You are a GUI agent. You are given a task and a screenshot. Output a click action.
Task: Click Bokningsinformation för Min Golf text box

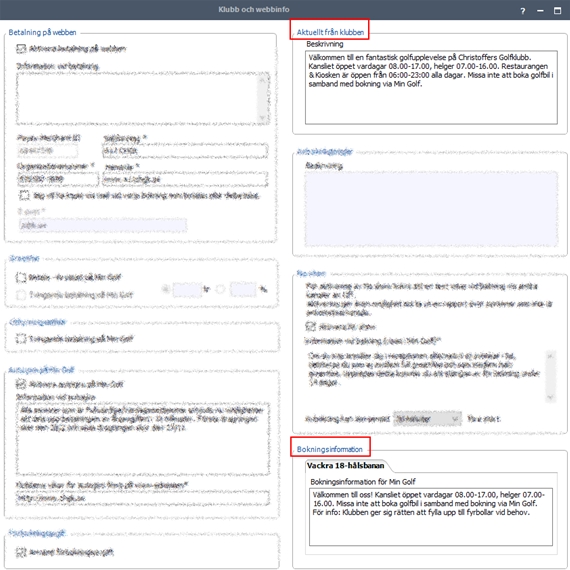point(431,517)
